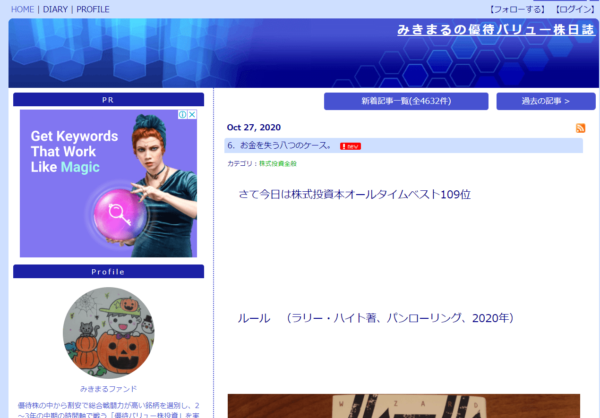Go to the DIARY page
Image resolution: width=600 pixels, height=418 pixels.
pyautogui.click(x=55, y=9)
